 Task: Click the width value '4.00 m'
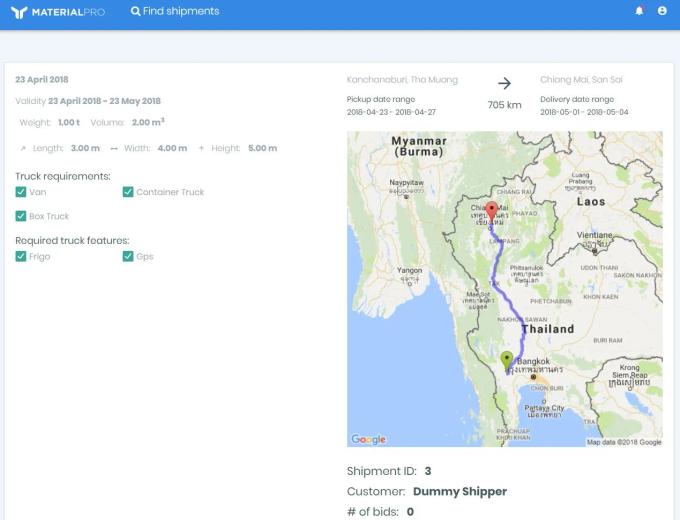pyautogui.click(x=173, y=148)
